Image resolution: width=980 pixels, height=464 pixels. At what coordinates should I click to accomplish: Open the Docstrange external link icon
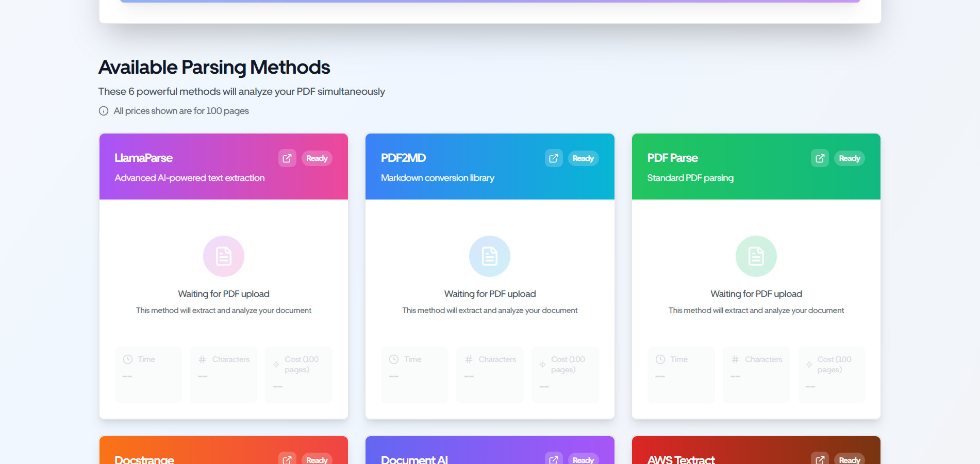click(287, 460)
